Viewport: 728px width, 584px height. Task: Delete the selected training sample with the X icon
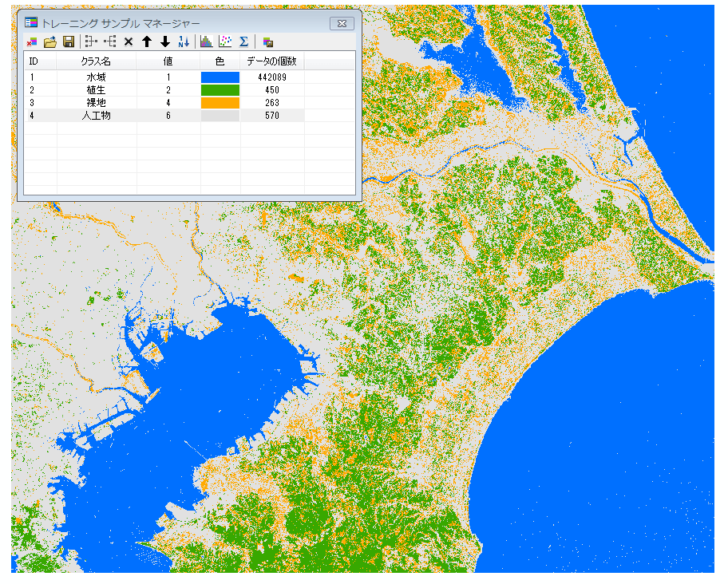(x=129, y=41)
